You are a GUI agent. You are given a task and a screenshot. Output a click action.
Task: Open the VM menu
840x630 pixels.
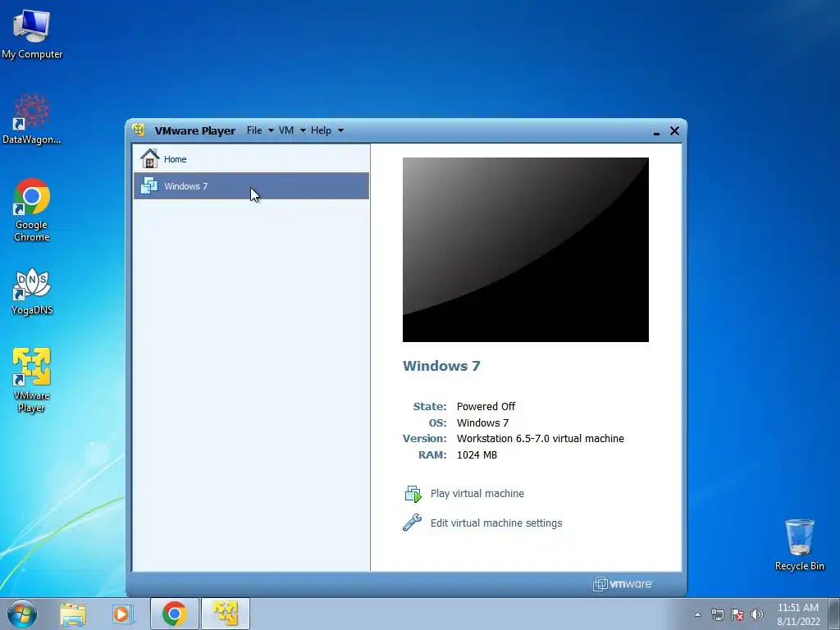click(286, 130)
